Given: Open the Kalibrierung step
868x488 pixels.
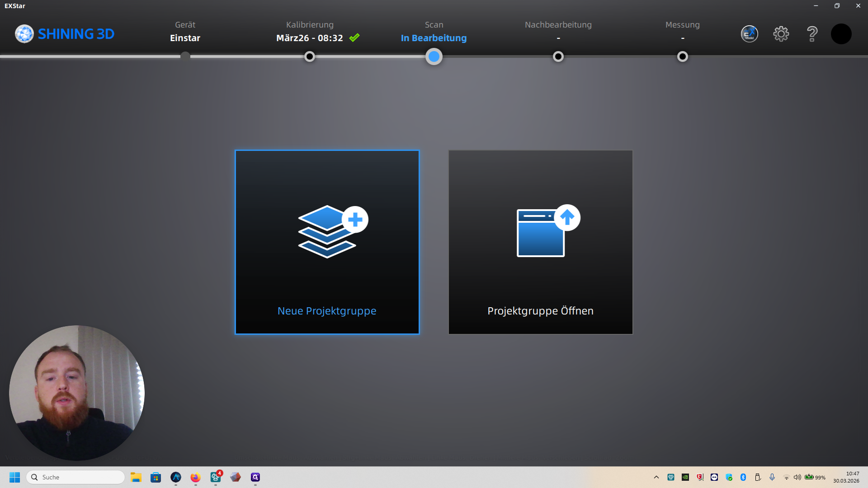Looking at the screenshot, I should pos(310,32).
